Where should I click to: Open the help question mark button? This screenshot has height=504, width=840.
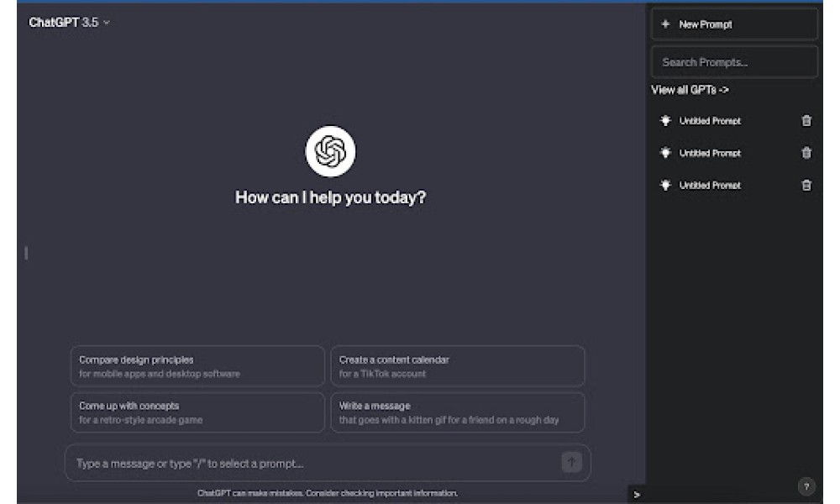pos(806,486)
